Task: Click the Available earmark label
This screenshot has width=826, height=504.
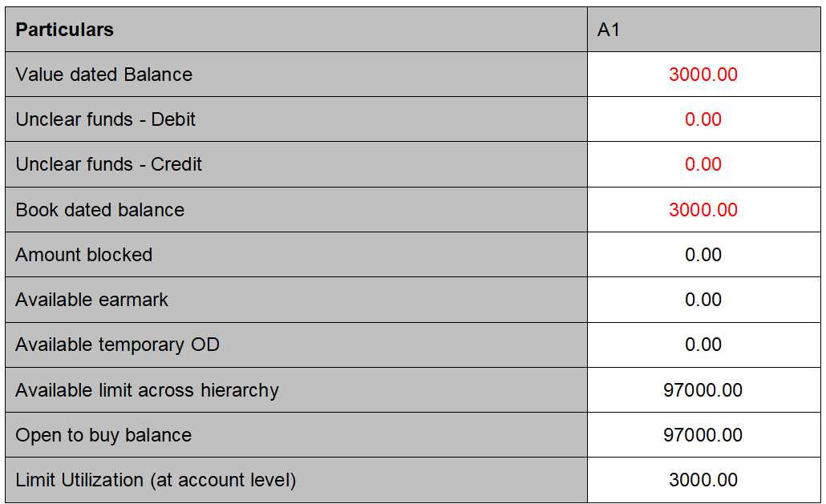Action: [x=92, y=300]
